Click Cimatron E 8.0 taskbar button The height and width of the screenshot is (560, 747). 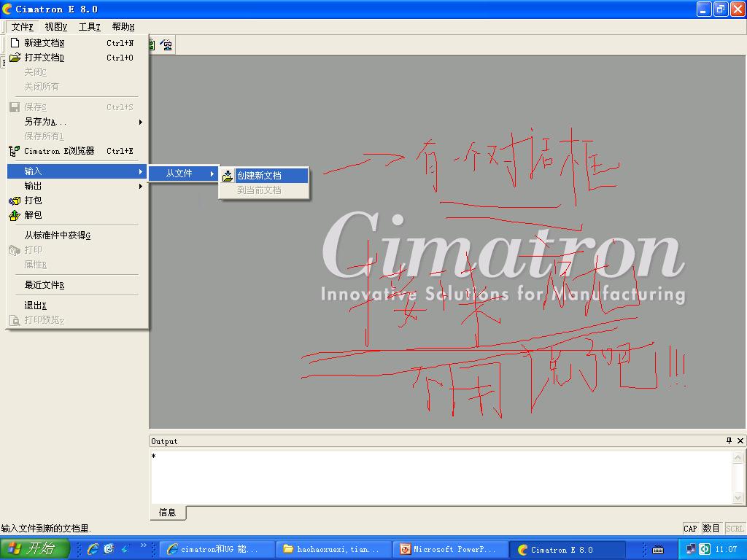[567, 549]
